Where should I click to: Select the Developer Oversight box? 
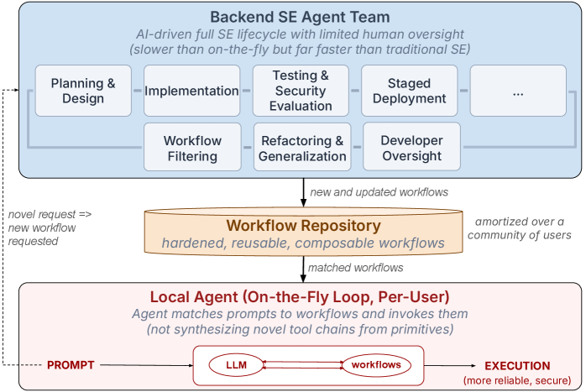click(412, 147)
